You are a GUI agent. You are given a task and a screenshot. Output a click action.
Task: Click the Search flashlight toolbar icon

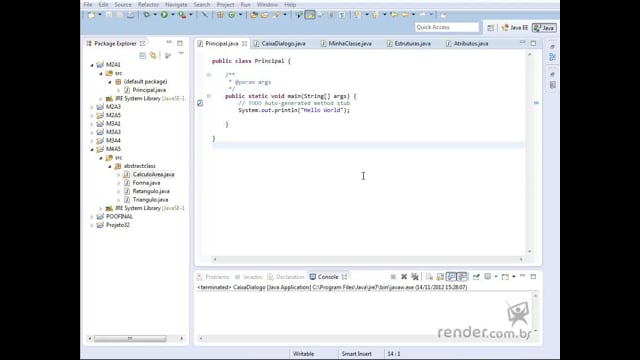(x=277, y=15)
